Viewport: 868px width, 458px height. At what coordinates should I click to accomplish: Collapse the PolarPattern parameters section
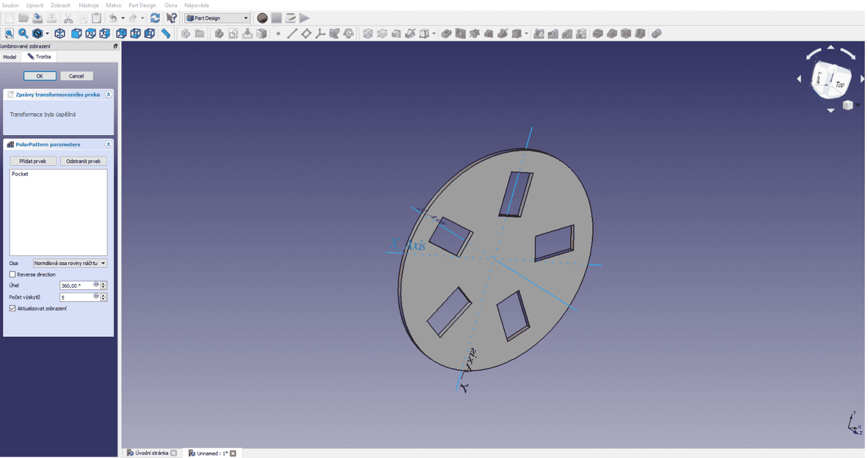click(108, 144)
